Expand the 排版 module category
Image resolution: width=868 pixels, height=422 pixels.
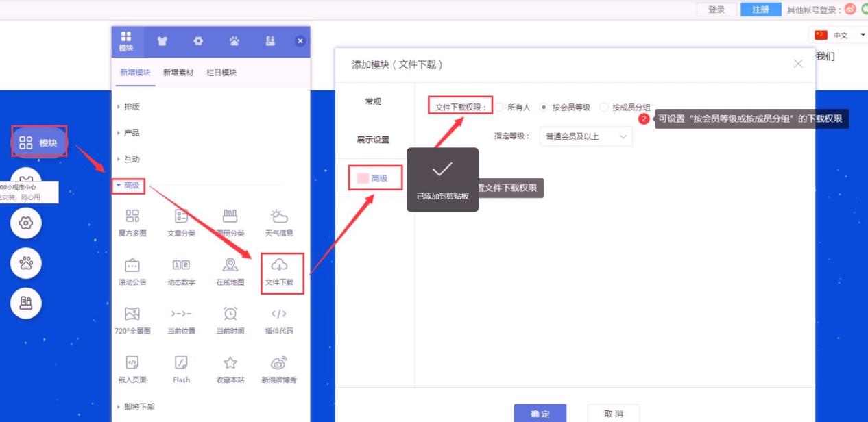[x=132, y=107]
